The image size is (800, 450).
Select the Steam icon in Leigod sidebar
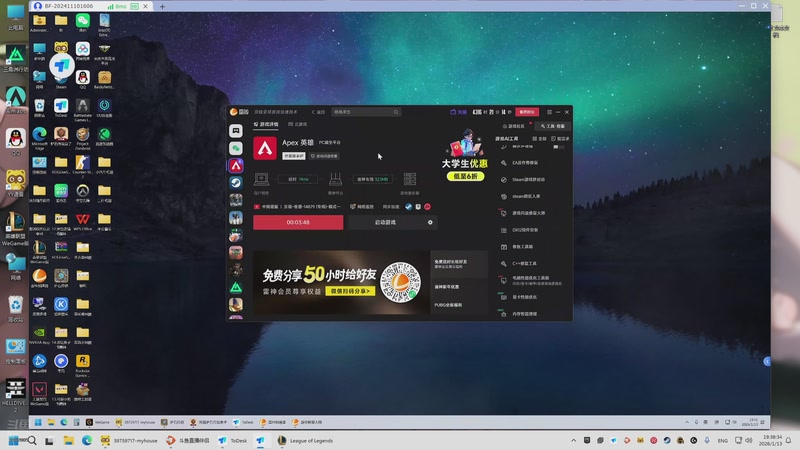pyautogui.click(x=236, y=183)
